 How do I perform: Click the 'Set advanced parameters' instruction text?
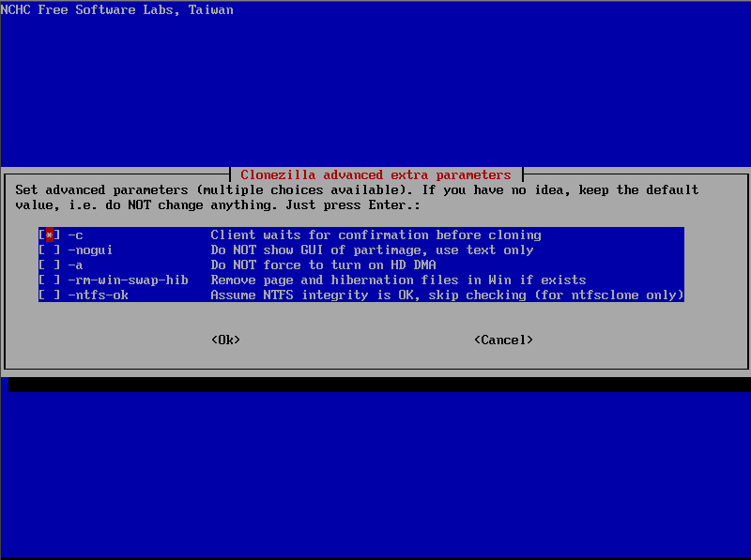[x=357, y=197]
